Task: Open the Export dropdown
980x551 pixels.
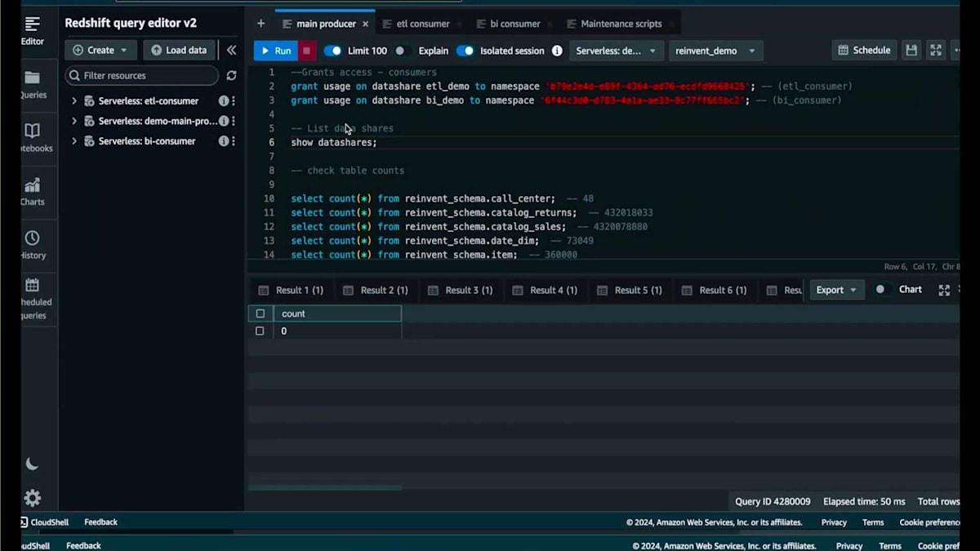Action: click(835, 290)
